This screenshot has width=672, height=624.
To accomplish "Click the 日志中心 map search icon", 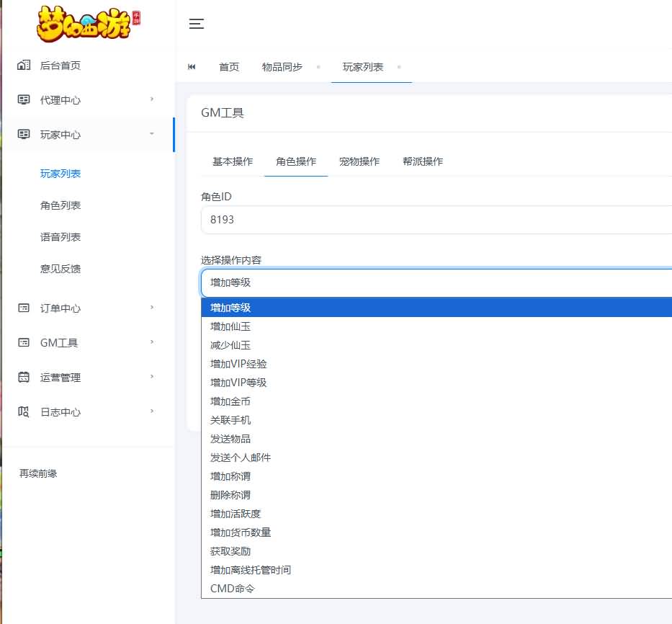I will pyautogui.click(x=24, y=412).
